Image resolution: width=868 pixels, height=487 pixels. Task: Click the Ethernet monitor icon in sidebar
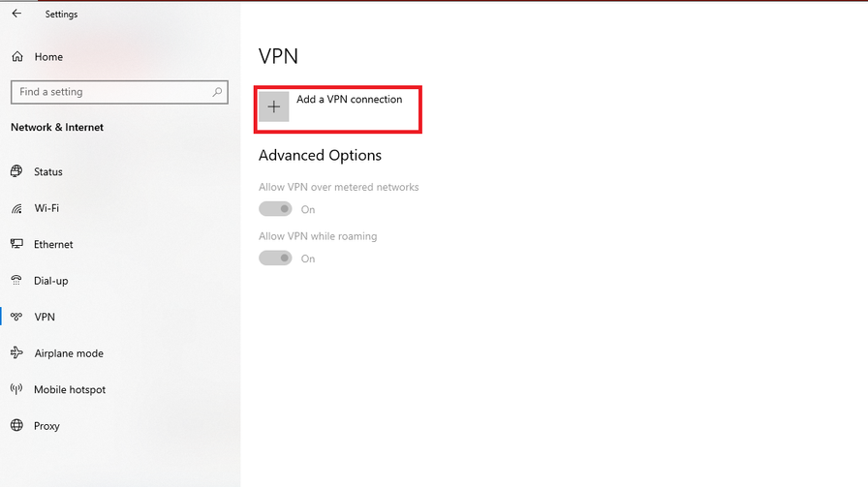[x=16, y=244]
